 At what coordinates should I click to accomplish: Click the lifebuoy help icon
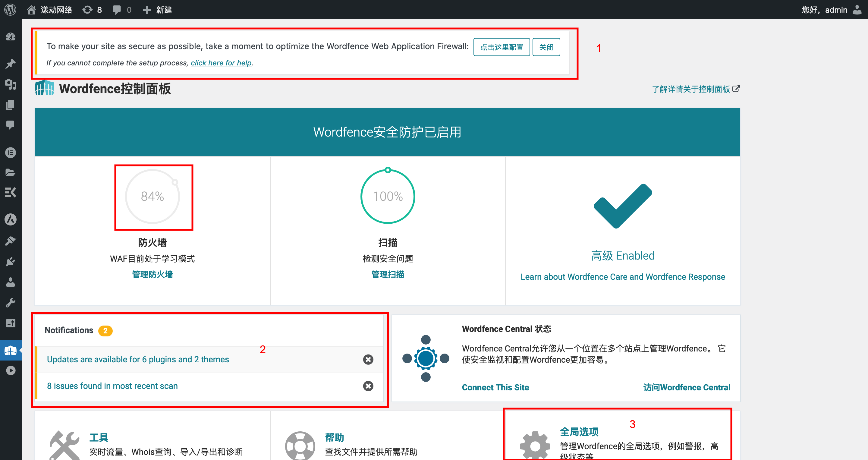coord(300,446)
